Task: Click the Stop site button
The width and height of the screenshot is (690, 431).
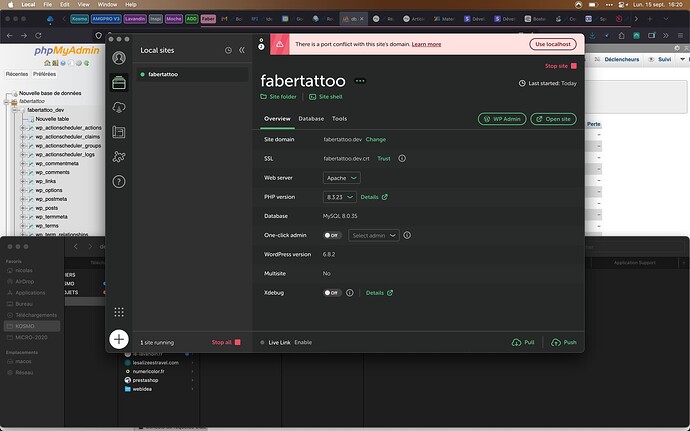Action: [561, 66]
